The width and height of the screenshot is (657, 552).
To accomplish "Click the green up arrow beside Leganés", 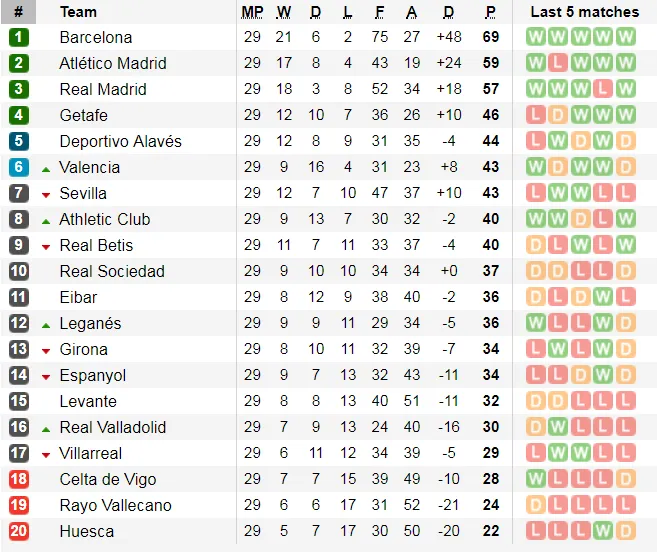I will click(46, 324).
